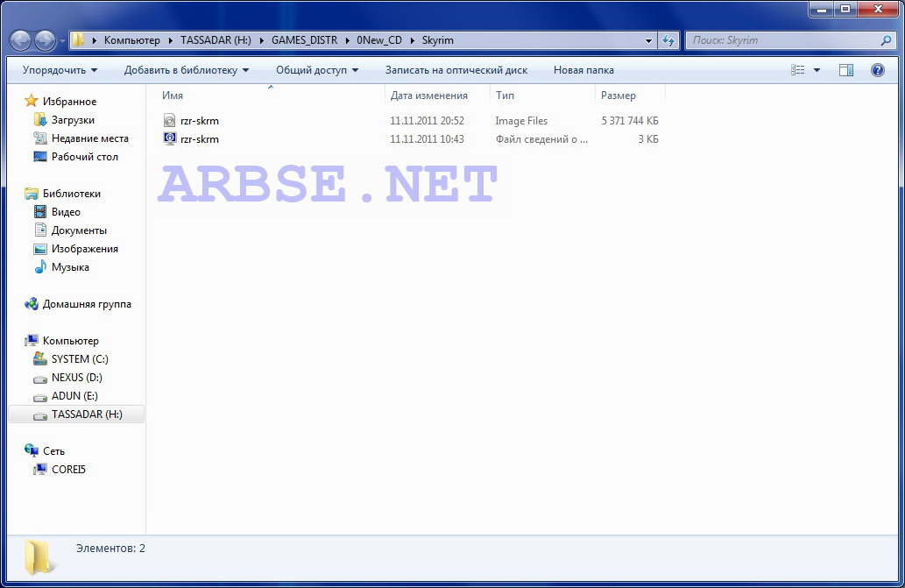Select the rzr-skrm file dated 11.11.2011 20:52
Screen dimensions: 905x588
(x=200, y=121)
